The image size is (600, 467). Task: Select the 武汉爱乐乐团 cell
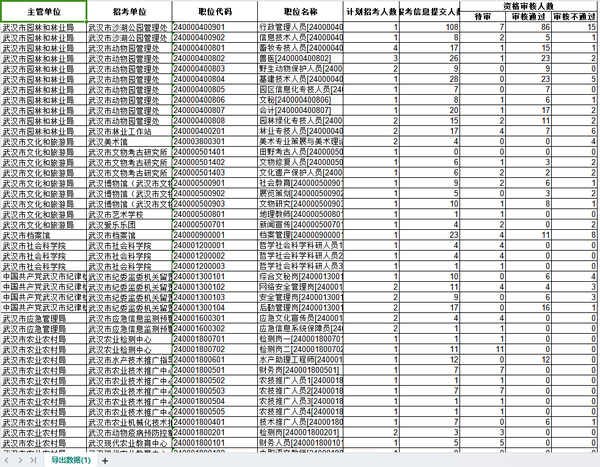click(x=129, y=225)
